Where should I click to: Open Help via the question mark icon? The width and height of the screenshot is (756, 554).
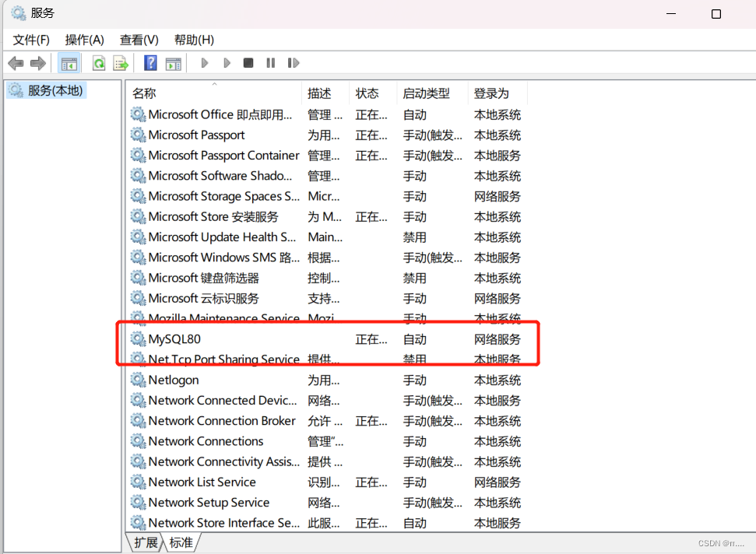point(151,63)
